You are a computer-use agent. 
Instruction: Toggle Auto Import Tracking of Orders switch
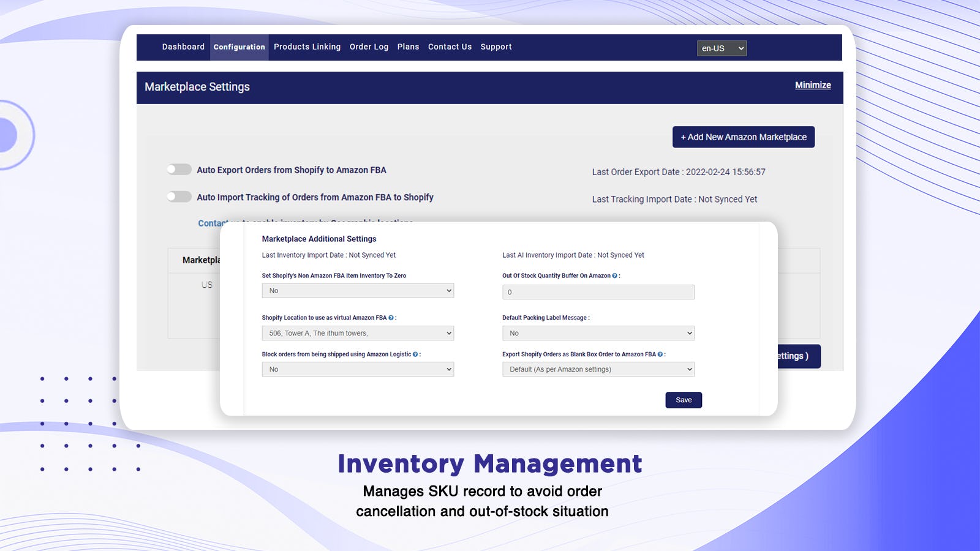[179, 197]
